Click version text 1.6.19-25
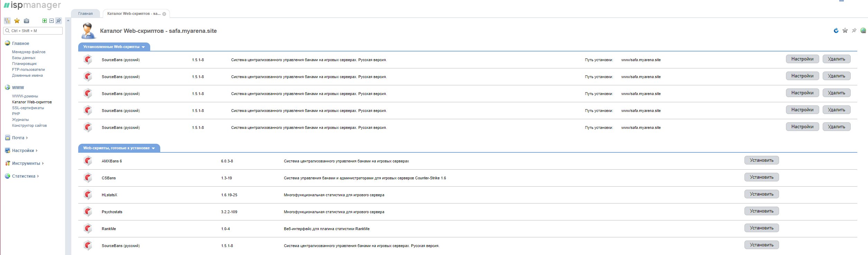 pyautogui.click(x=229, y=195)
